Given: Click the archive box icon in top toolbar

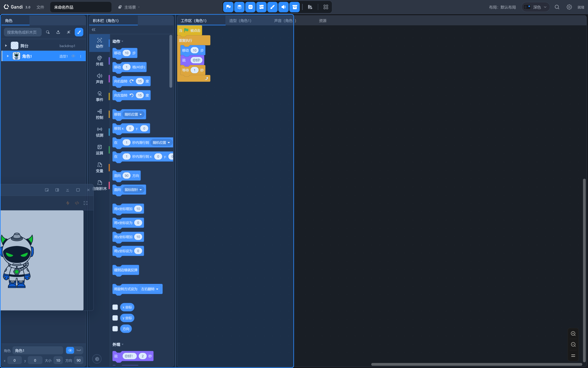Looking at the screenshot, I should pos(294,7).
